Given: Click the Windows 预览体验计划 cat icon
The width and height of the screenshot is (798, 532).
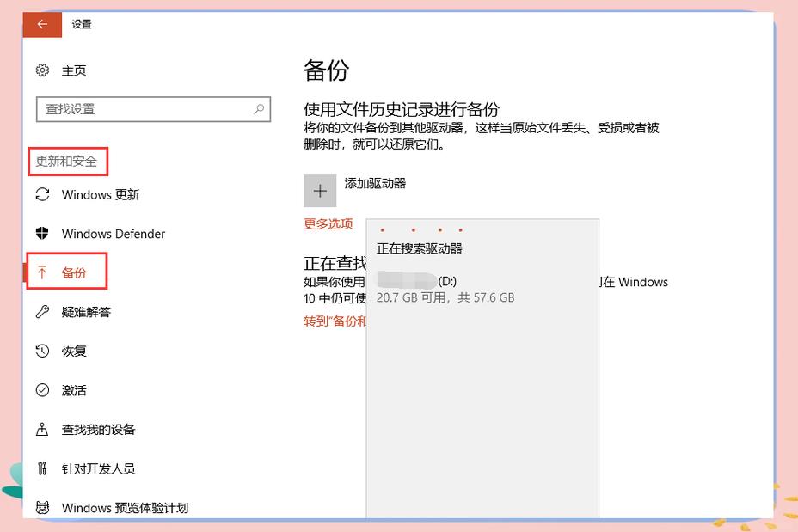Looking at the screenshot, I should pyautogui.click(x=42, y=507).
